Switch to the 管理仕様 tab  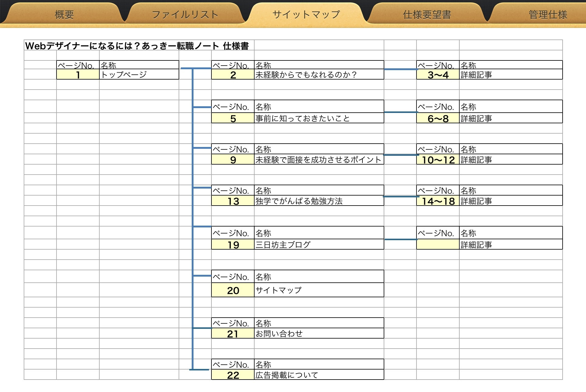pyautogui.click(x=548, y=14)
